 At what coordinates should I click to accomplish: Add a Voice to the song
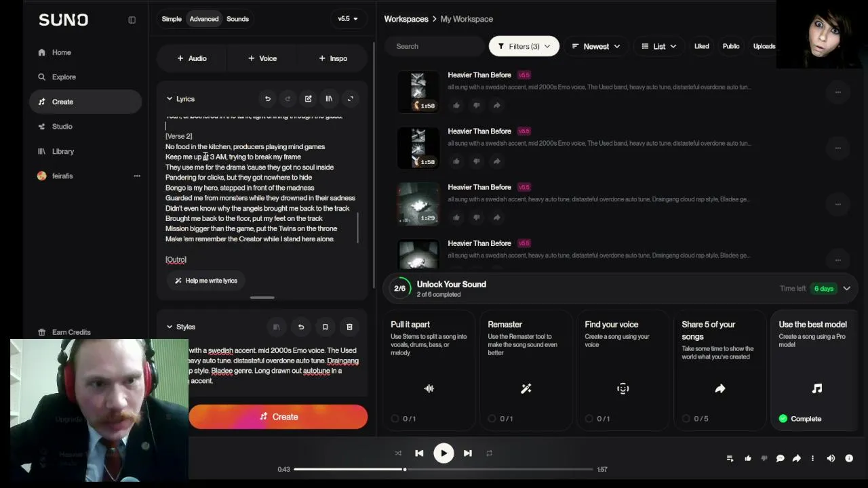[x=262, y=58]
